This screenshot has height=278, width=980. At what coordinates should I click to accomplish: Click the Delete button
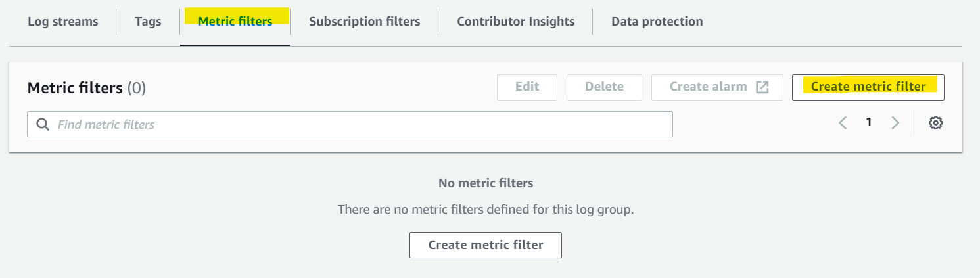coord(605,87)
